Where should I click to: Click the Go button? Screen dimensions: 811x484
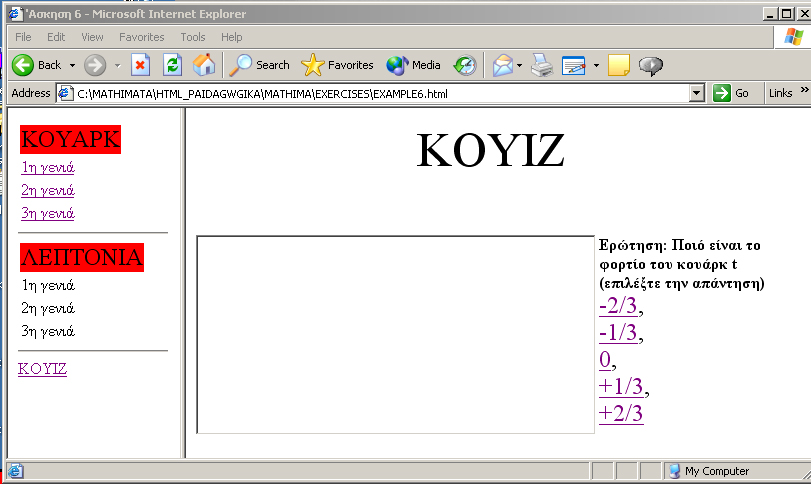731,93
